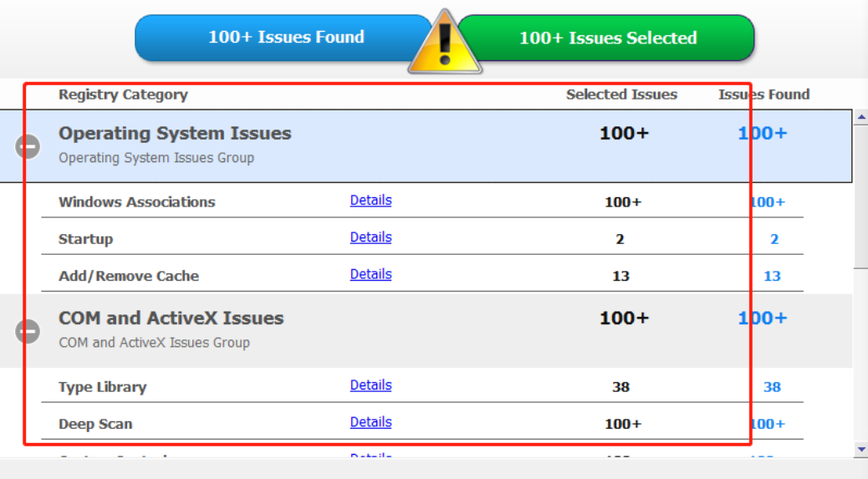Open Details for Add/Remove Cache
868x479 pixels.
point(371,274)
